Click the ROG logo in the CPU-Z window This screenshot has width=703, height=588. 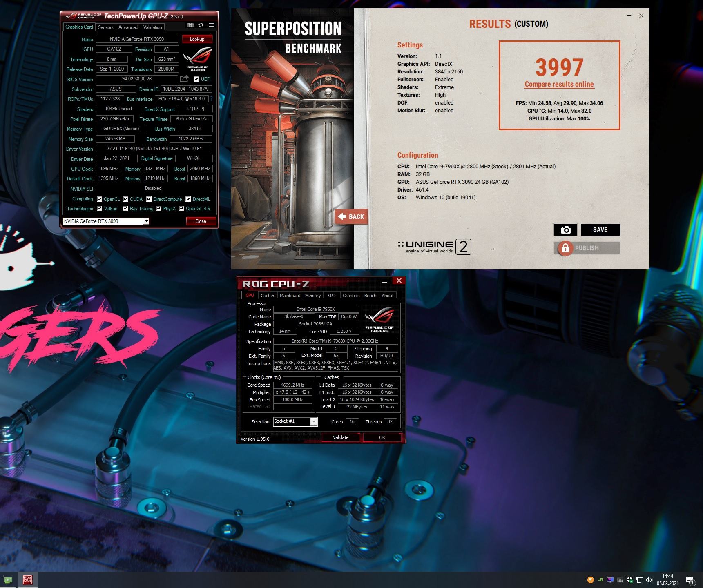[379, 320]
